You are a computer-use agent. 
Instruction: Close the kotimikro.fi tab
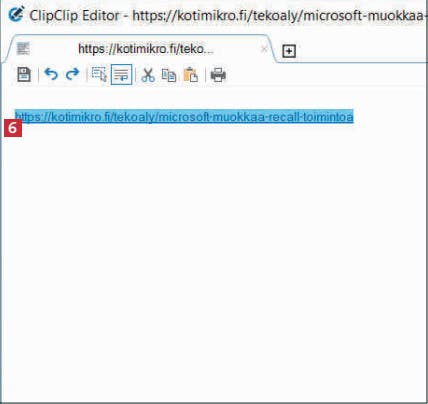264,49
